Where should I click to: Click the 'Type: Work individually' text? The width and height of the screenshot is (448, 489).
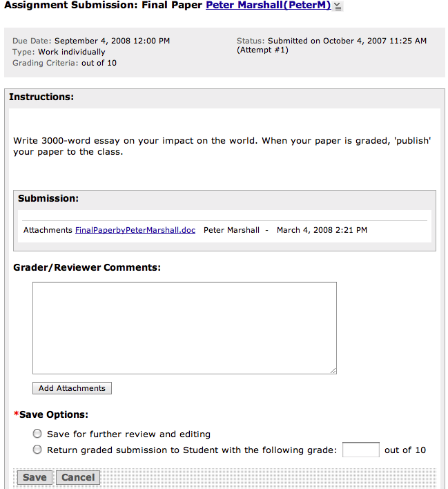pos(59,52)
